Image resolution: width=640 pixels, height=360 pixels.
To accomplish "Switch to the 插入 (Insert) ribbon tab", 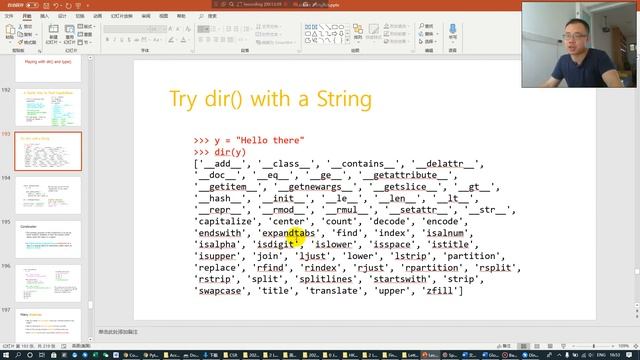I will point(44,16).
